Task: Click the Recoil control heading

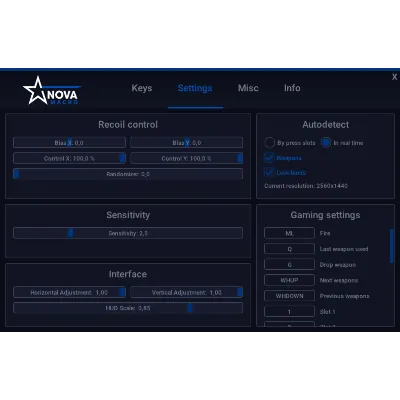Action: pos(128,125)
